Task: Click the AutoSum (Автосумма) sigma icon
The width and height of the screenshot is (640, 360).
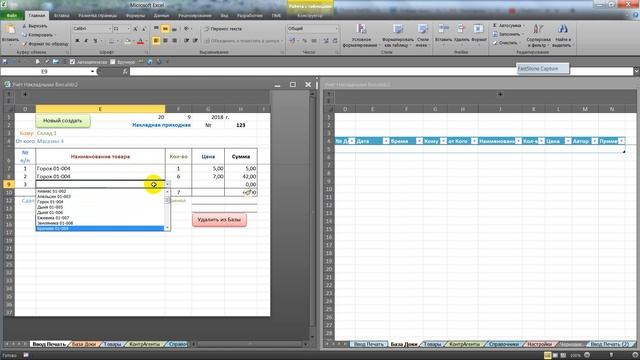Action: point(495,26)
